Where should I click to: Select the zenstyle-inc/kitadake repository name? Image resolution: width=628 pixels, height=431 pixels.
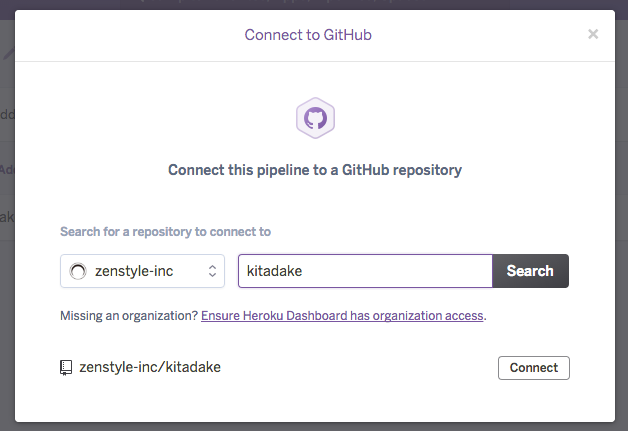point(150,367)
